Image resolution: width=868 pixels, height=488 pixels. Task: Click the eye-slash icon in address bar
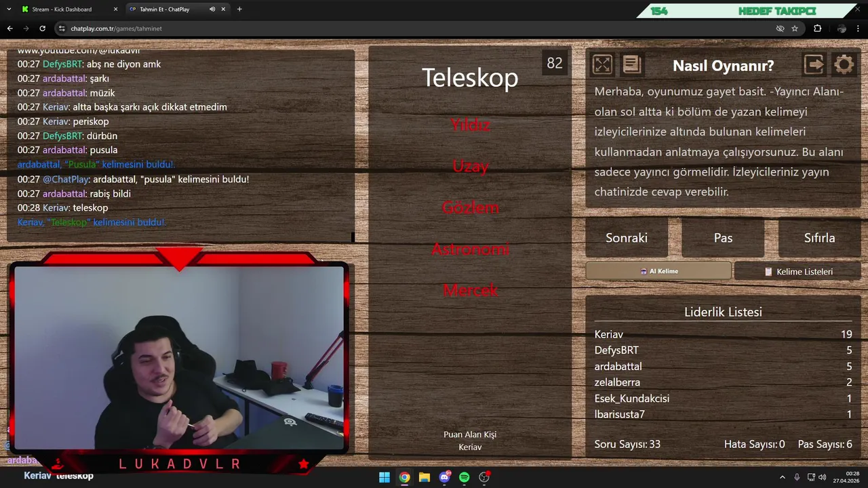tap(780, 28)
